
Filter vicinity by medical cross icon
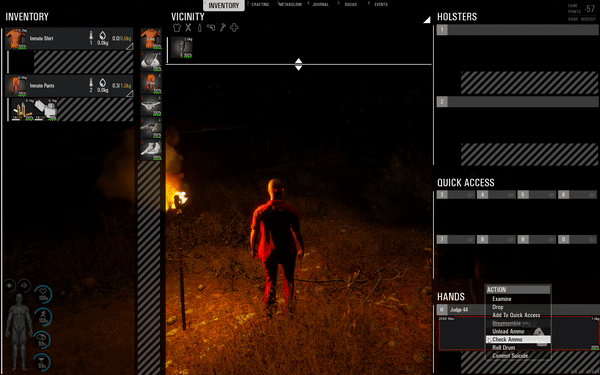point(234,28)
